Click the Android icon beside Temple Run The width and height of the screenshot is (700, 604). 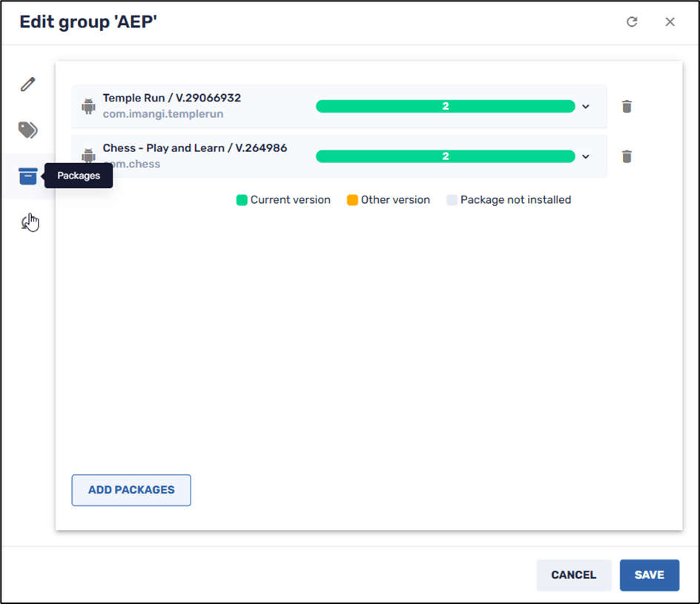(89, 107)
